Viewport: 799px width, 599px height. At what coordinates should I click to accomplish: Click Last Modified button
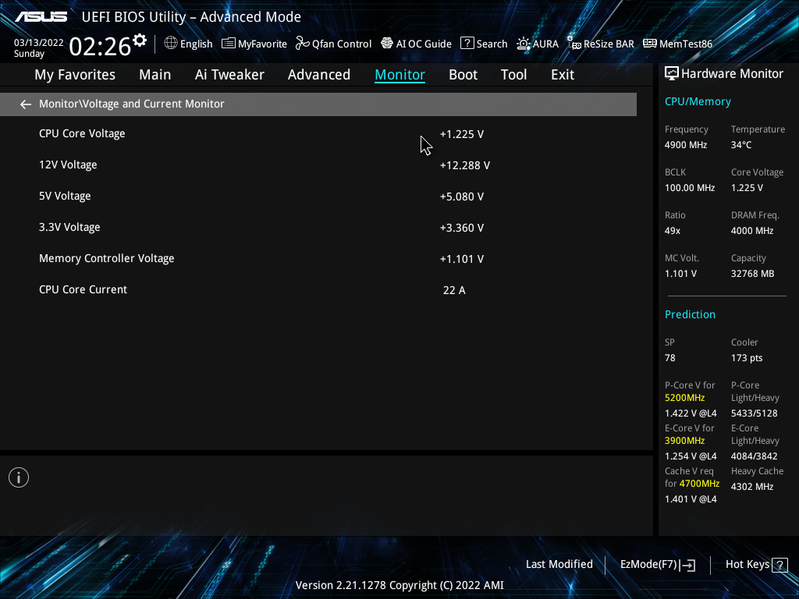click(x=559, y=564)
